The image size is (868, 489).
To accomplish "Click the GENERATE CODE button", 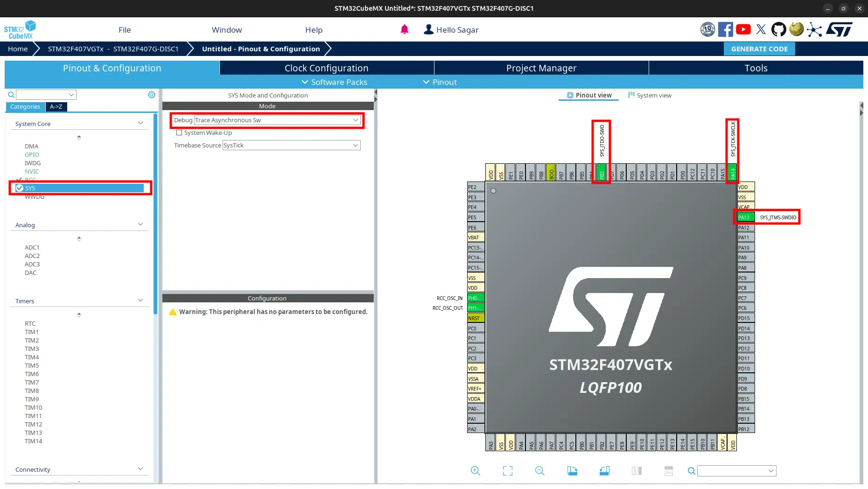I will pyautogui.click(x=759, y=49).
